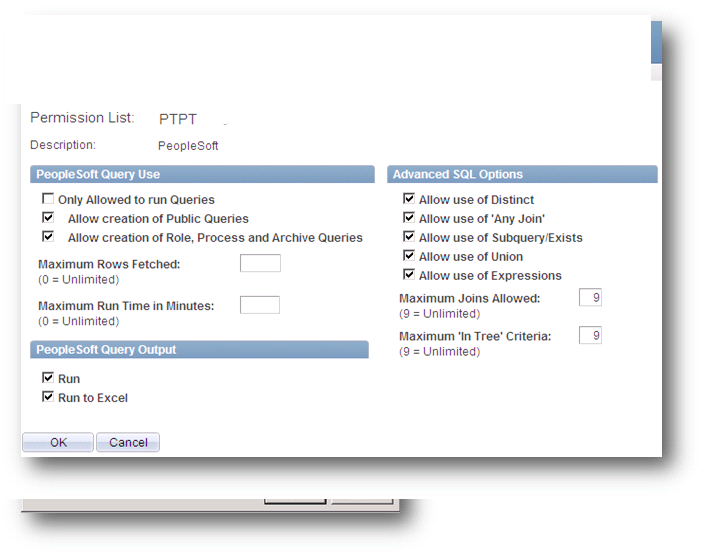The width and height of the screenshot is (704, 555).
Task: Toggle Allow use of 'Any Join' checkbox
Action: click(x=409, y=218)
